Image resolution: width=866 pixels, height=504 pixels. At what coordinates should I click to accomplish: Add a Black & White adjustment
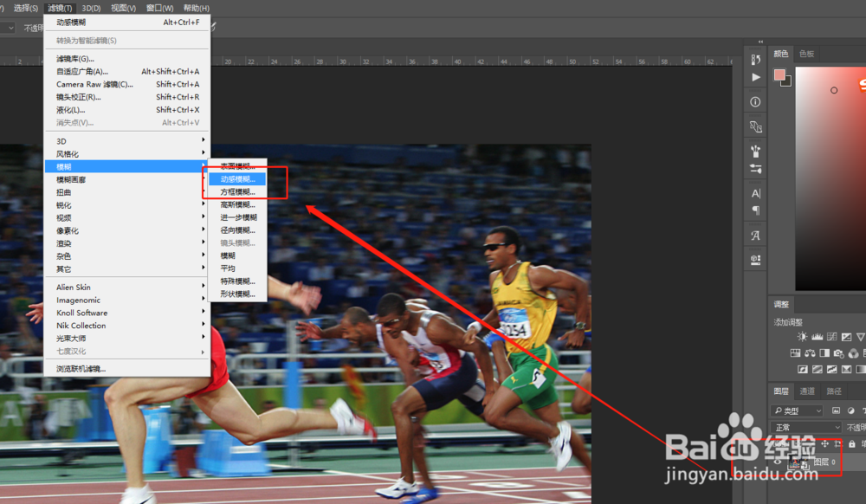(824, 352)
